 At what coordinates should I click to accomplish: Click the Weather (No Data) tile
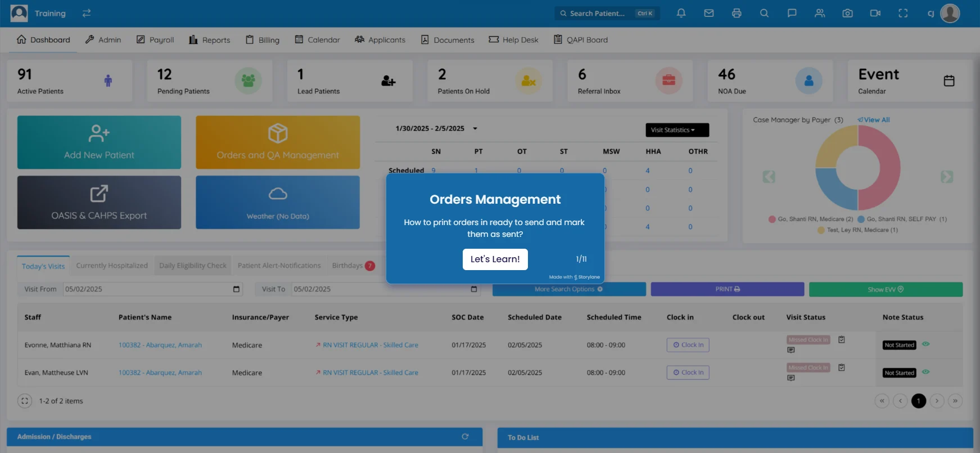[278, 203]
